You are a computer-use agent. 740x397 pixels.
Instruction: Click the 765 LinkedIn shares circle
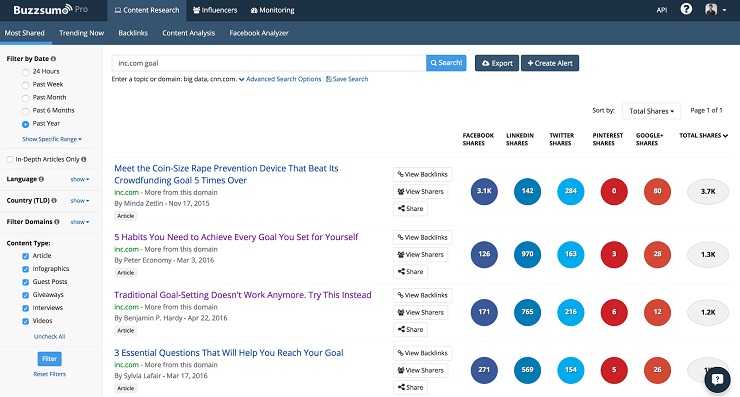point(527,312)
